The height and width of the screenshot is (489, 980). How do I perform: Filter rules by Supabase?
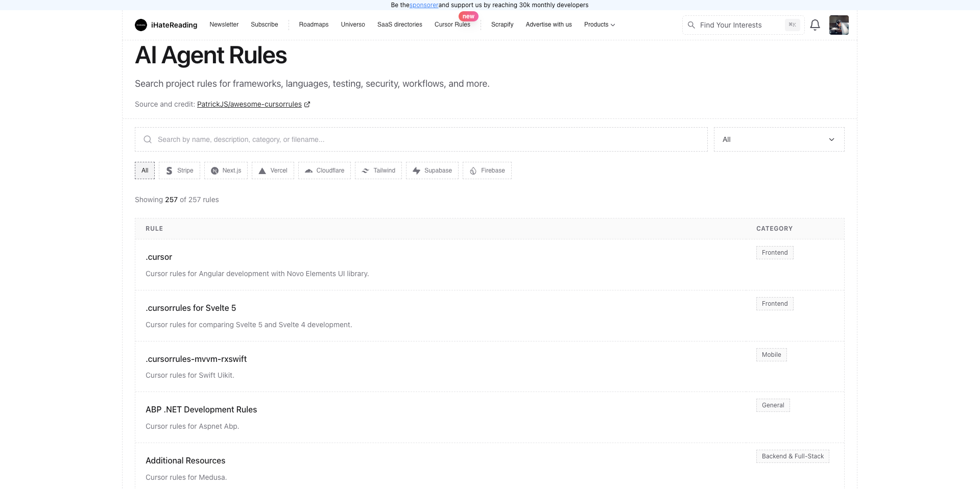432,170
